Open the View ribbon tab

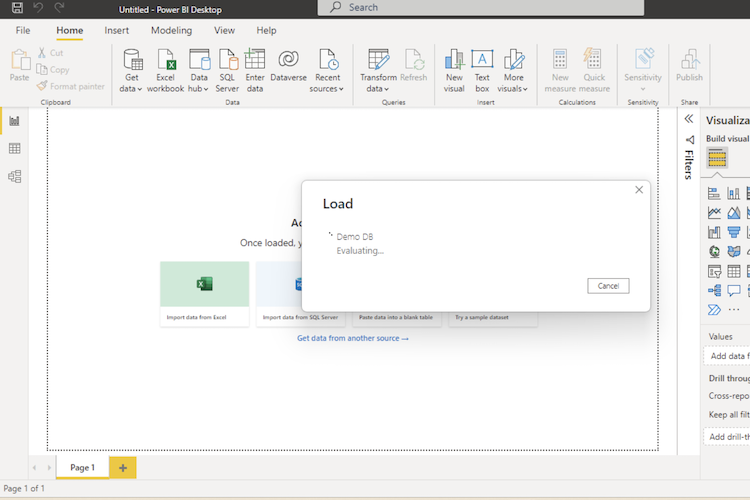coord(224,31)
